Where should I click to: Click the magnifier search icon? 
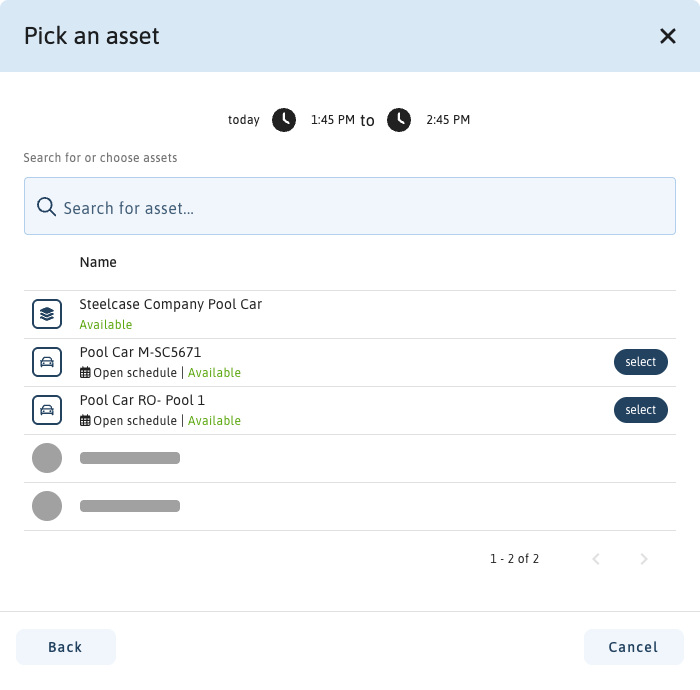(x=46, y=207)
